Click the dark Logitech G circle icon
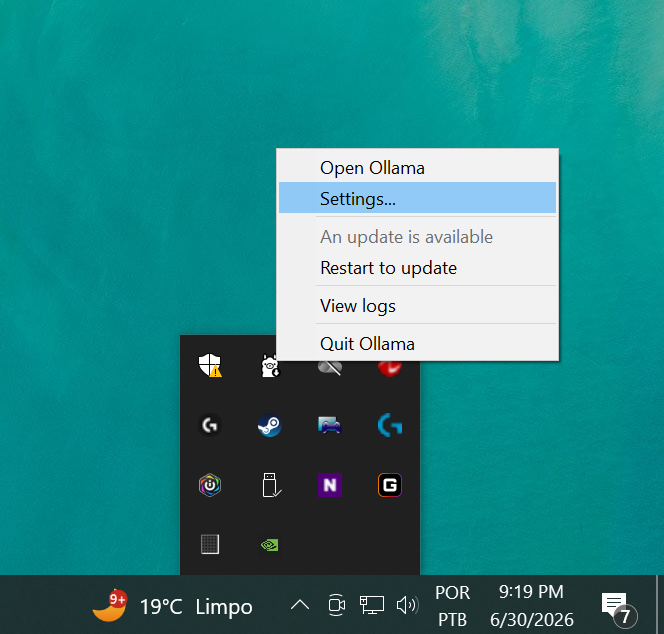The image size is (664, 634). click(x=210, y=425)
